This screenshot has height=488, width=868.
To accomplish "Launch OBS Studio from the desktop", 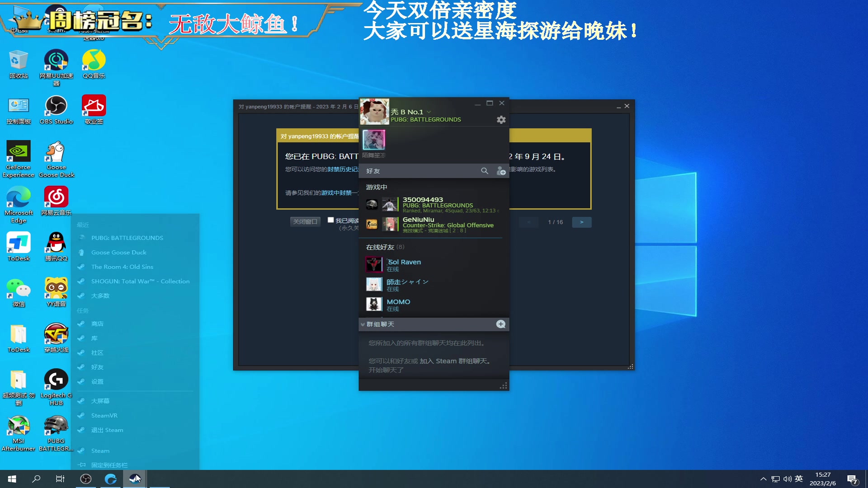I will tap(56, 105).
